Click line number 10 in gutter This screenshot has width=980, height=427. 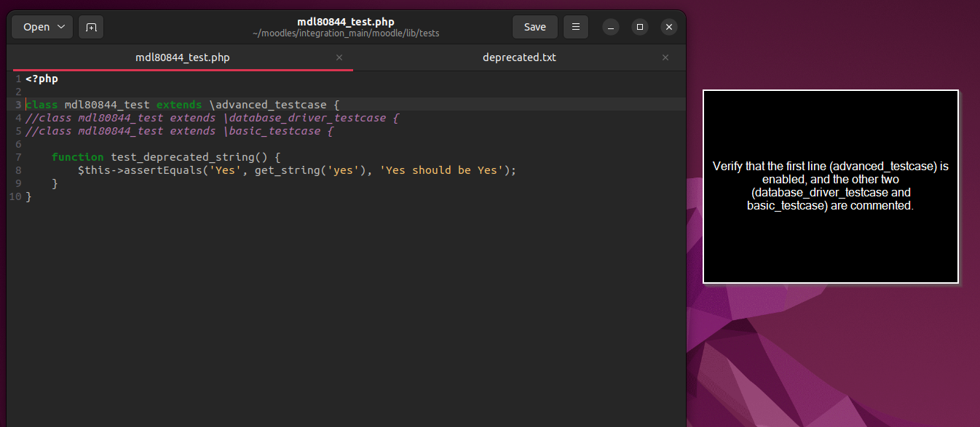click(x=17, y=196)
